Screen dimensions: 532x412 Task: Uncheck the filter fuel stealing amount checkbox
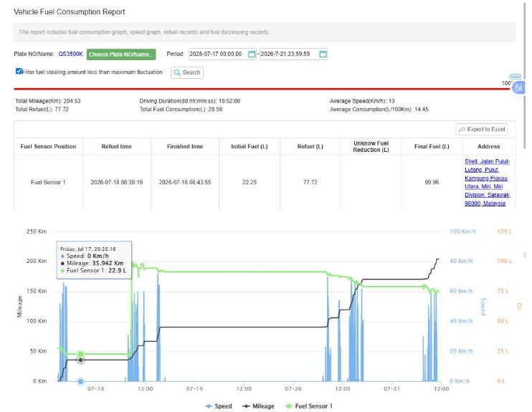[19, 71]
